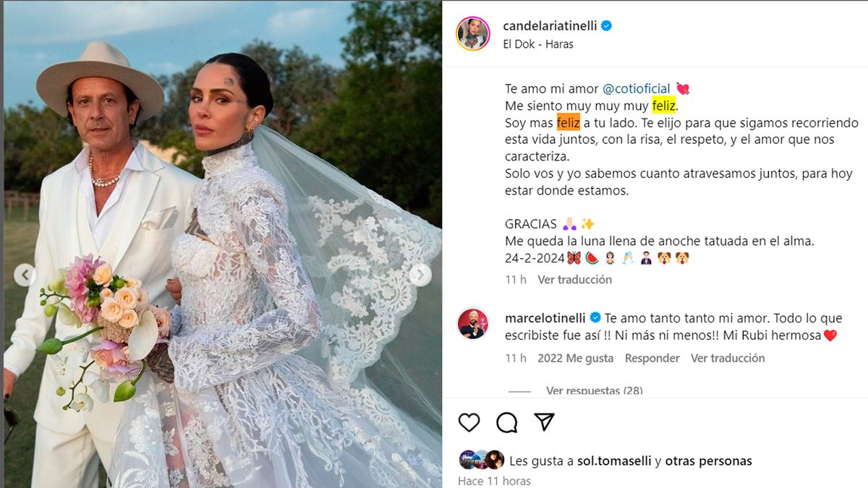Reply to the comment via Responder
868x488 pixels.
[x=652, y=358]
